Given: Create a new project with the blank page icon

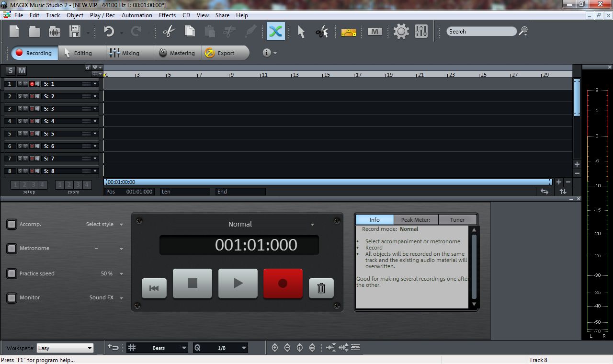Looking at the screenshot, I should [x=14, y=32].
